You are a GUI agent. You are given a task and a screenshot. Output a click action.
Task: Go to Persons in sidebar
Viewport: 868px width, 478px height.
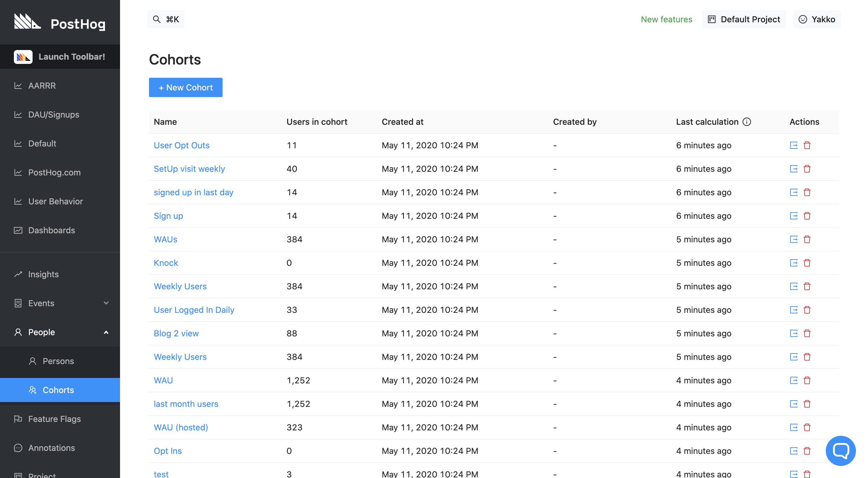point(58,361)
